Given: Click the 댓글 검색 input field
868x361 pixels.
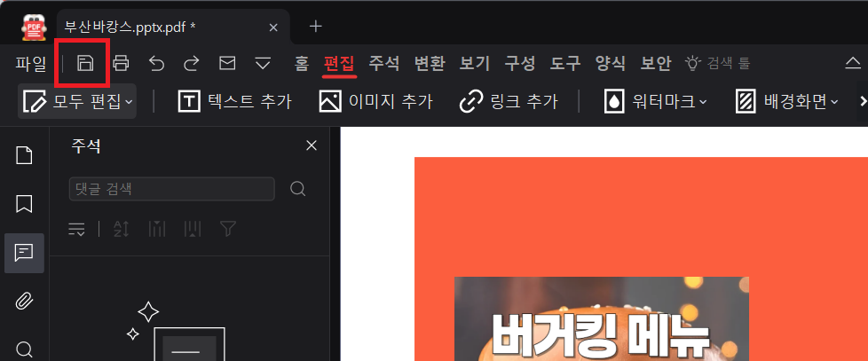Looking at the screenshot, I should click(171, 189).
